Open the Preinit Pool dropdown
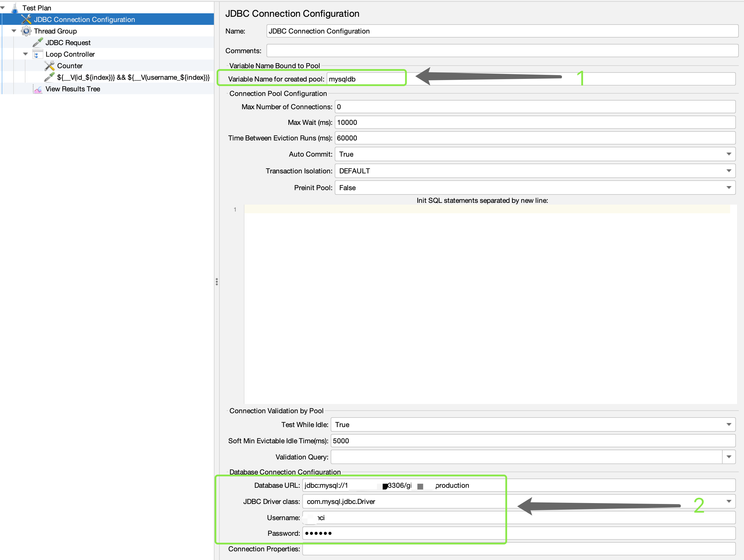Image resolution: width=744 pixels, height=560 pixels. [x=728, y=188]
